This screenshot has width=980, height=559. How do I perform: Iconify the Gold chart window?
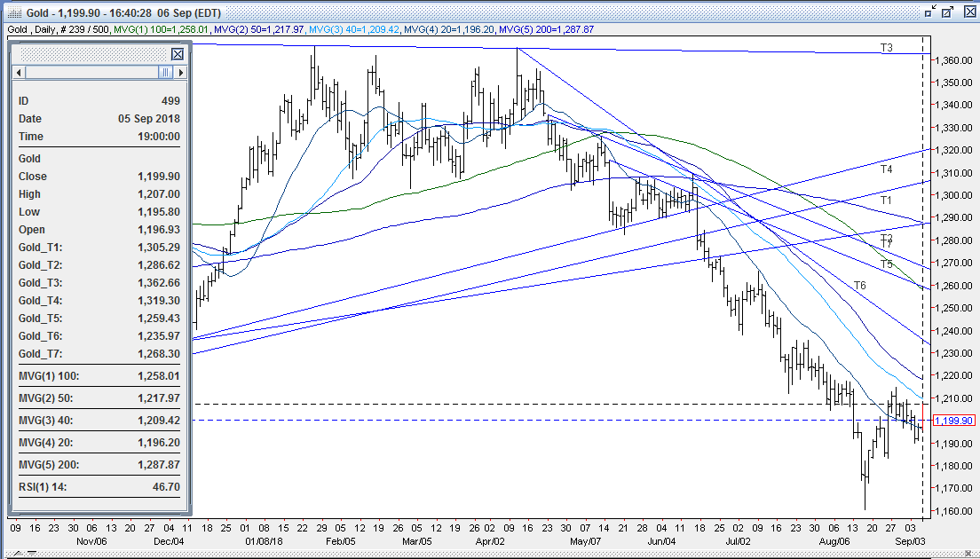point(930,12)
